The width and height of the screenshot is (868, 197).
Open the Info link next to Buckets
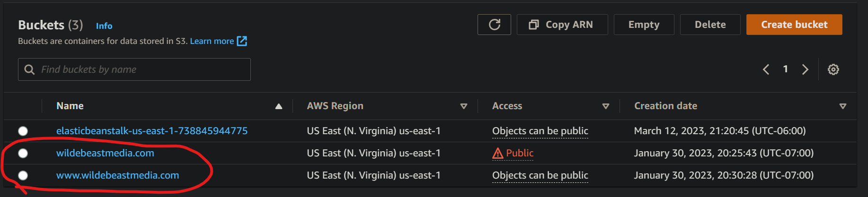(x=104, y=26)
